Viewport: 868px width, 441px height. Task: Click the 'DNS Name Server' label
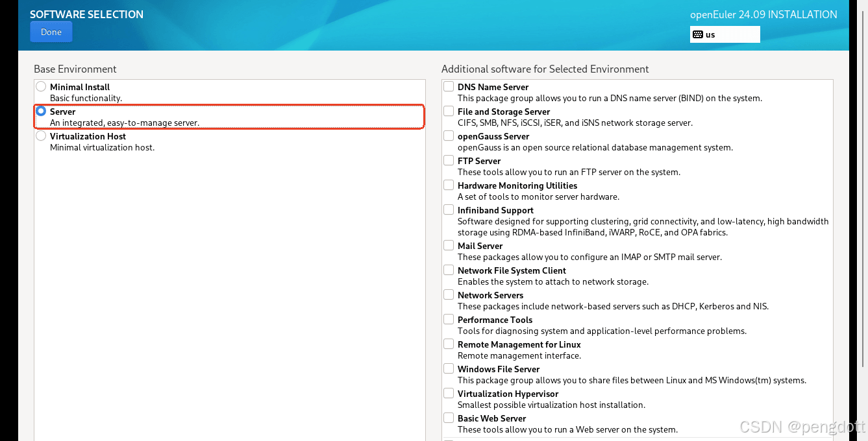click(493, 87)
